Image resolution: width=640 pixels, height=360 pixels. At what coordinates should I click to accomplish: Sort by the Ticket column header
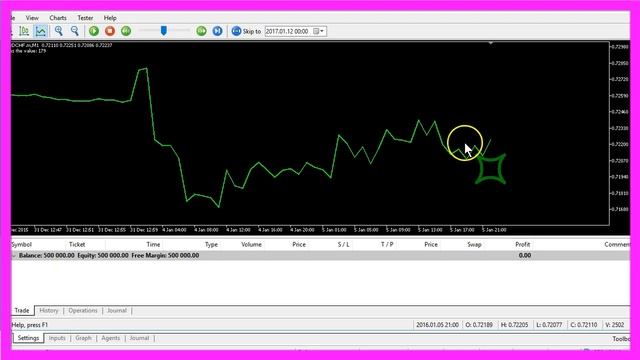tap(77, 244)
